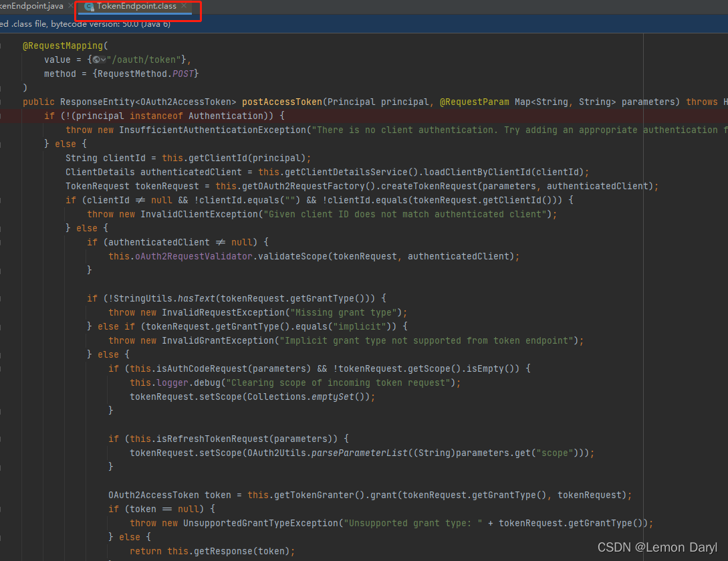Click the getClientId(principal) call

point(247,158)
